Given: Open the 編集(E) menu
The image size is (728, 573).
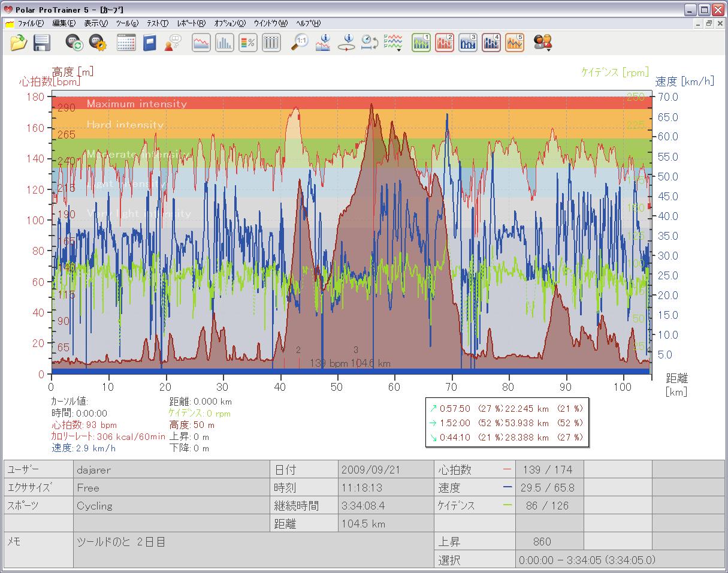Looking at the screenshot, I should 64,23.
